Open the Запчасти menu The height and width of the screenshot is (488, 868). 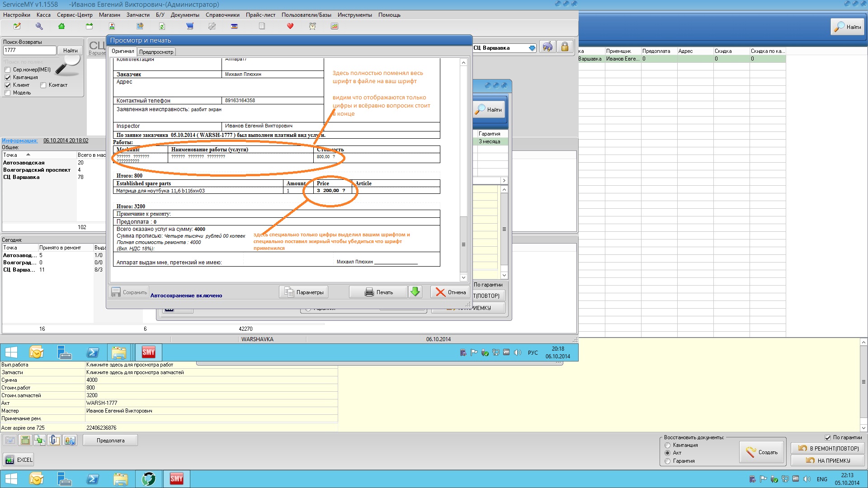pos(138,15)
